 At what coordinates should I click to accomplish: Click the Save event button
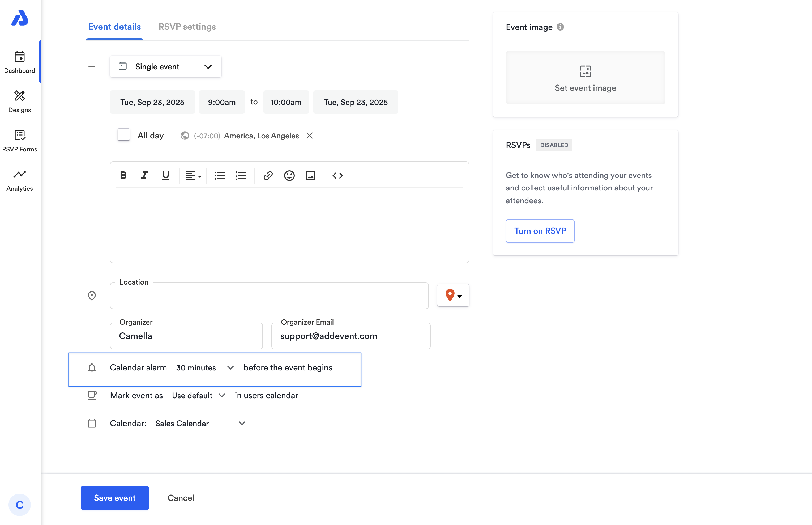[x=114, y=498]
